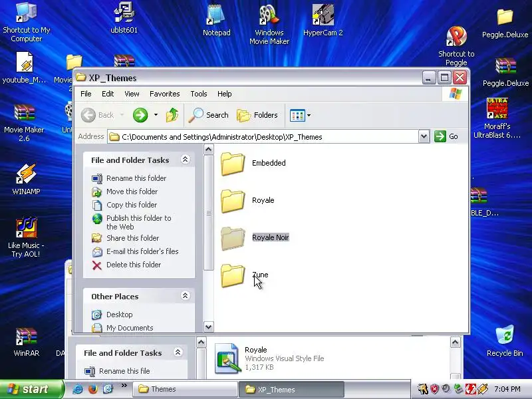Go to Desktop in Other Places

pyautogui.click(x=112, y=315)
